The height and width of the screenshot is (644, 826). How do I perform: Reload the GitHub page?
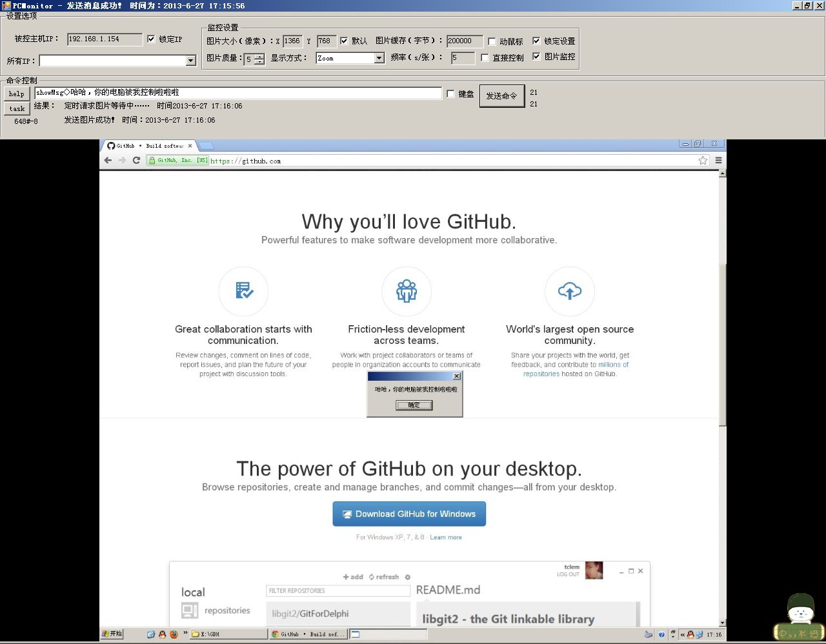click(136, 161)
